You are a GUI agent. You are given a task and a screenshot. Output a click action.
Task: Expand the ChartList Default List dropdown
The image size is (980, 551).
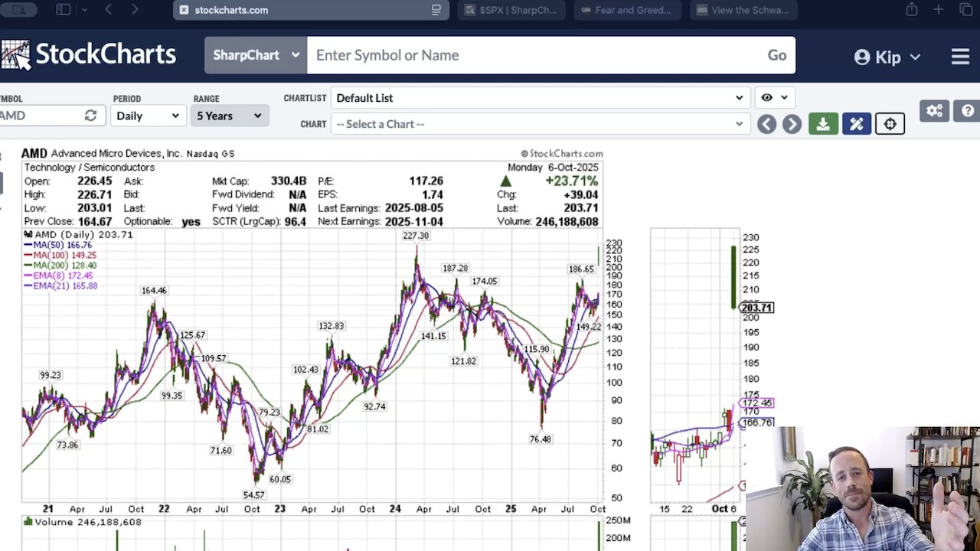[540, 98]
